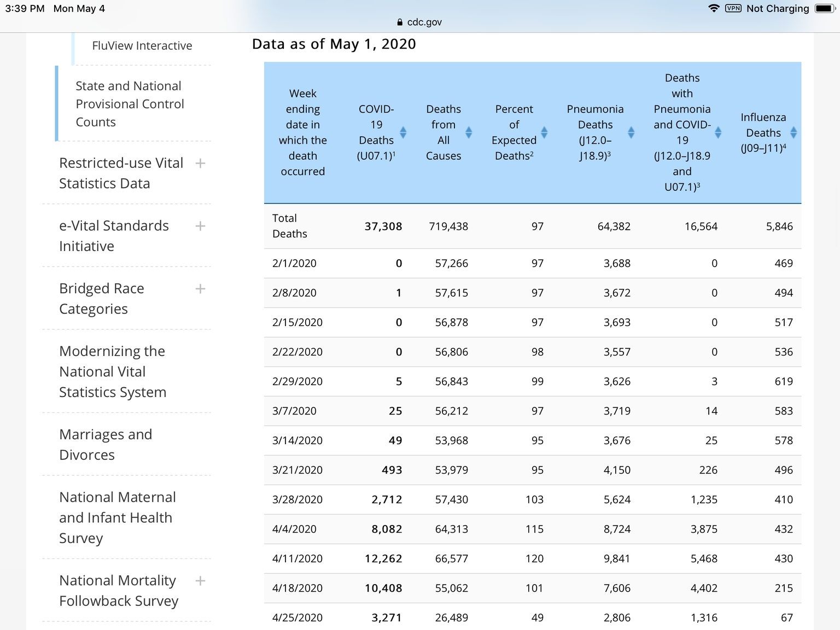
Task: Tap the battery icon in status bar
Action: point(824,8)
